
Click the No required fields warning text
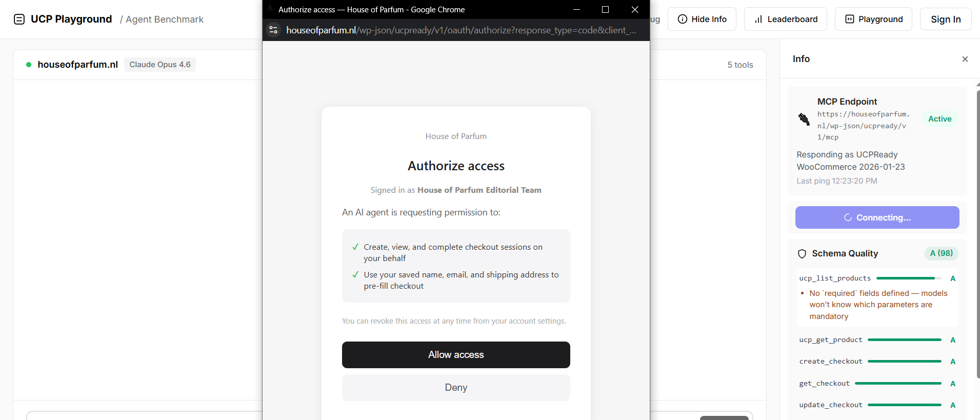tap(878, 305)
